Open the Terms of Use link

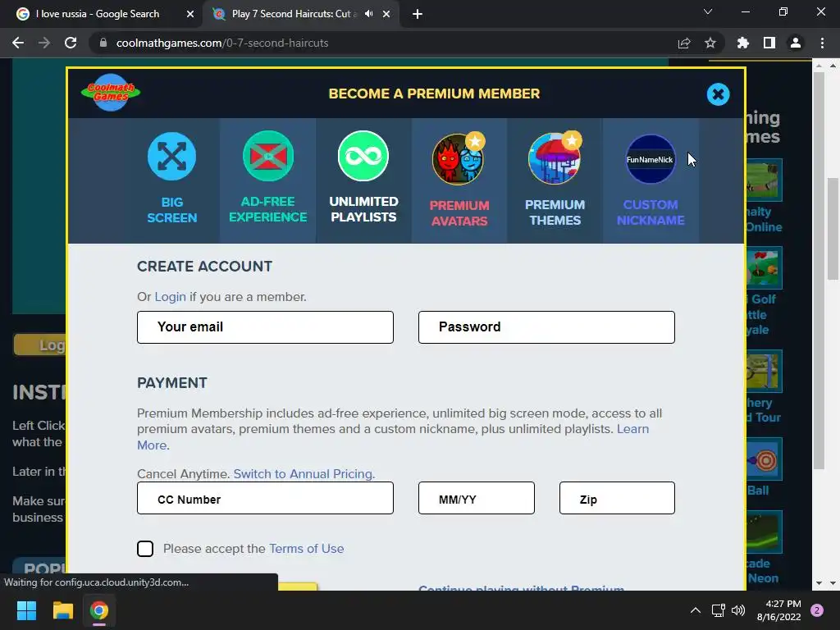(307, 549)
